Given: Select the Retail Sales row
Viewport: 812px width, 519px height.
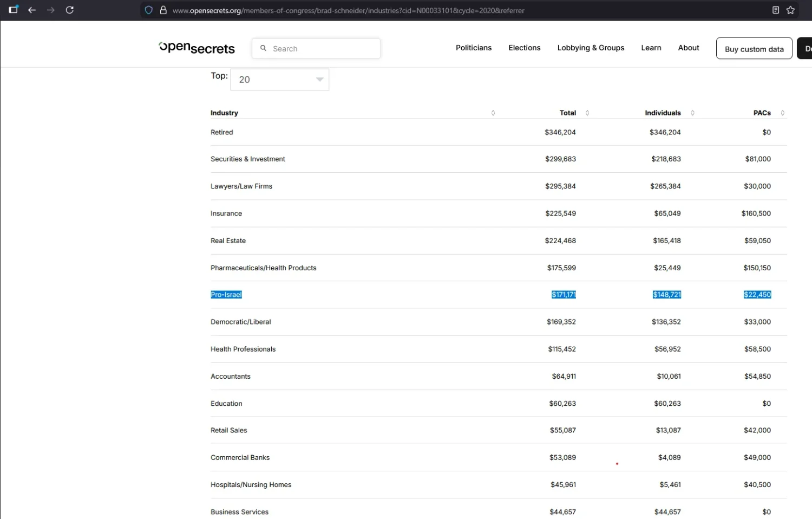Looking at the screenshot, I should point(499,430).
